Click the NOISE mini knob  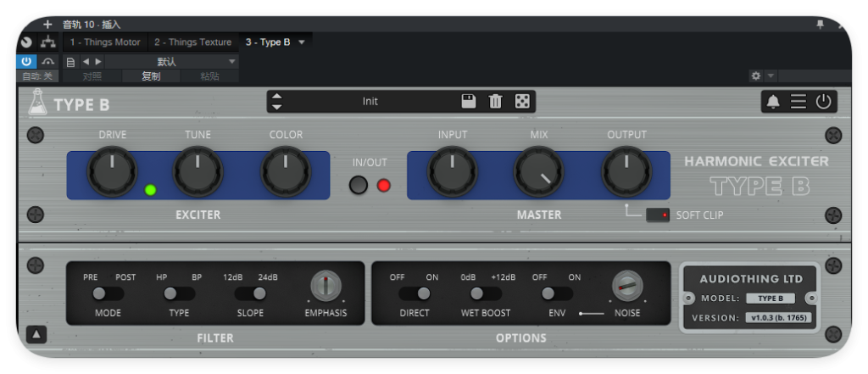(627, 286)
